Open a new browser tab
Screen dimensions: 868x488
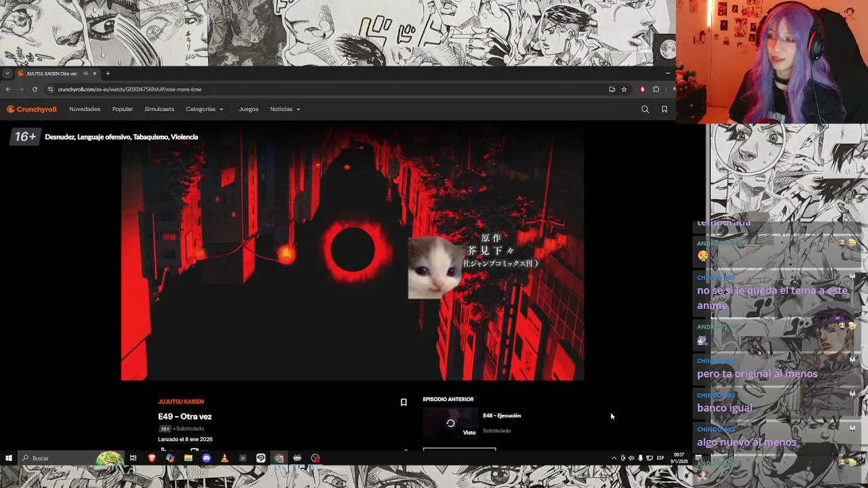[x=107, y=73]
